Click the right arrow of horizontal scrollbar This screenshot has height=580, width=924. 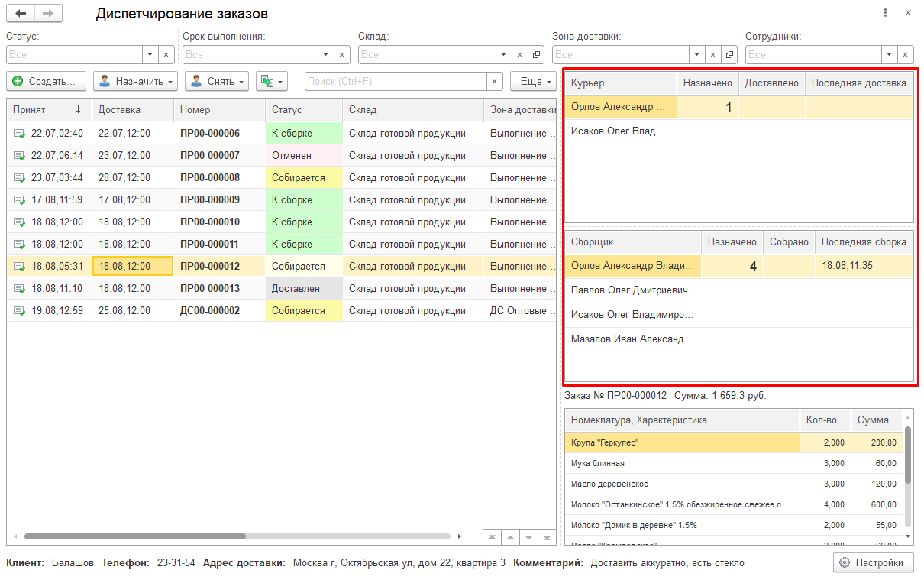click(459, 537)
